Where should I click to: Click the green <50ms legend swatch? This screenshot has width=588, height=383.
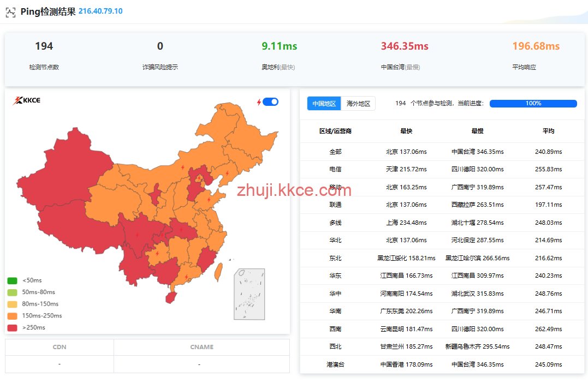[12, 280]
